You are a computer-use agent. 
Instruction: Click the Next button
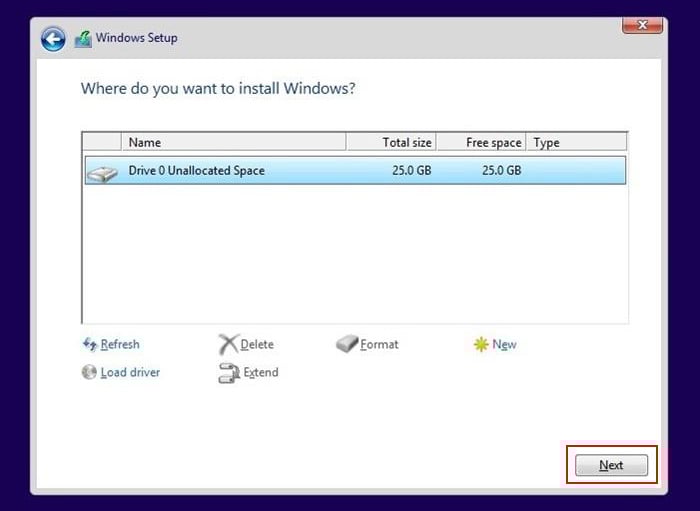pos(611,465)
